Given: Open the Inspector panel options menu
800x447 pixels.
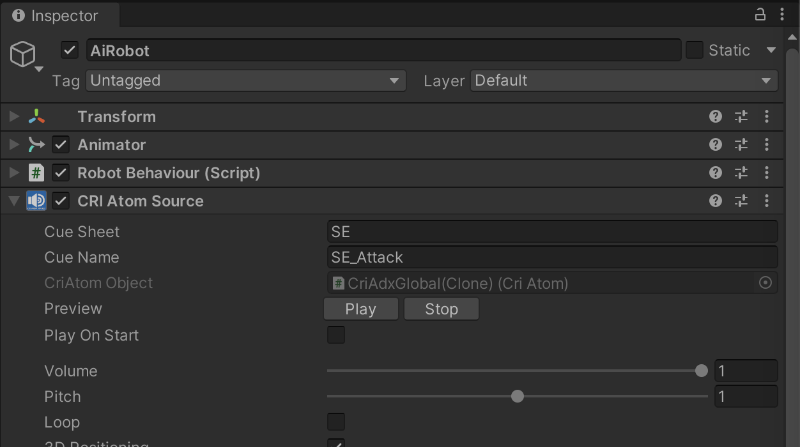Looking at the screenshot, I should click(783, 15).
